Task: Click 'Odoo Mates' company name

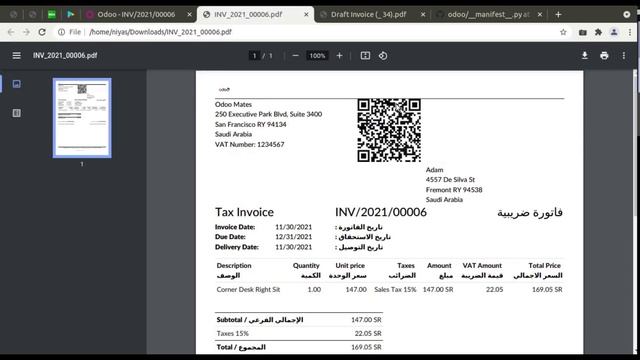Action: pyautogui.click(x=233, y=104)
